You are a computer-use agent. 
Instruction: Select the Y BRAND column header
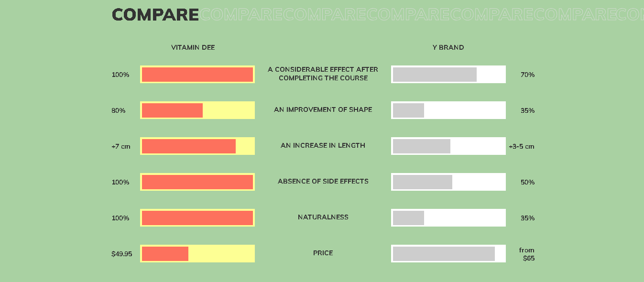(448, 47)
